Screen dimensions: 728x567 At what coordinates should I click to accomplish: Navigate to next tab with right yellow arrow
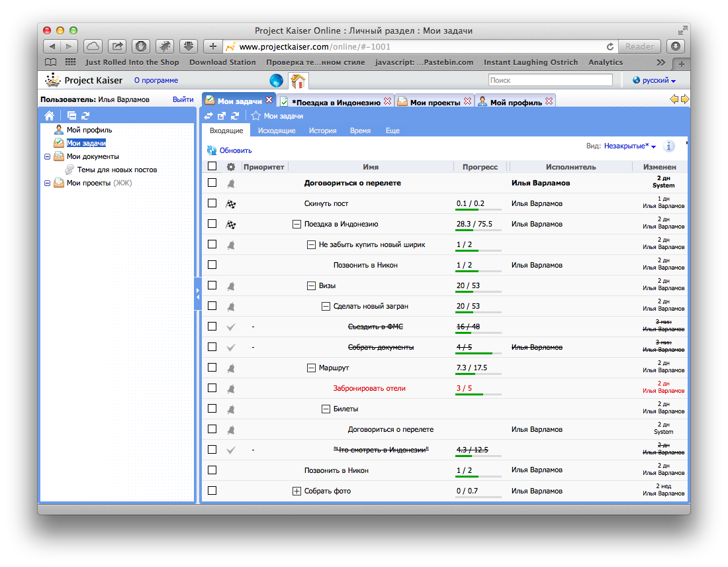pos(685,99)
